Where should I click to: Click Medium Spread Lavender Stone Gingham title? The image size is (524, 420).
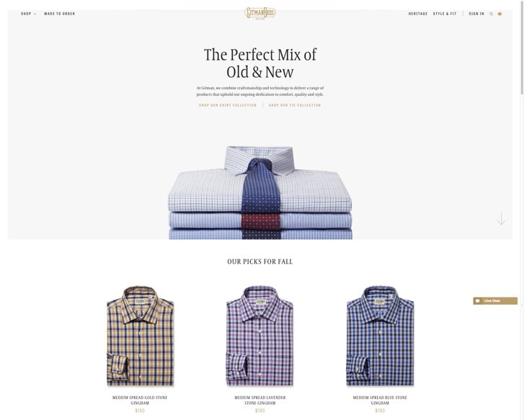(260, 401)
